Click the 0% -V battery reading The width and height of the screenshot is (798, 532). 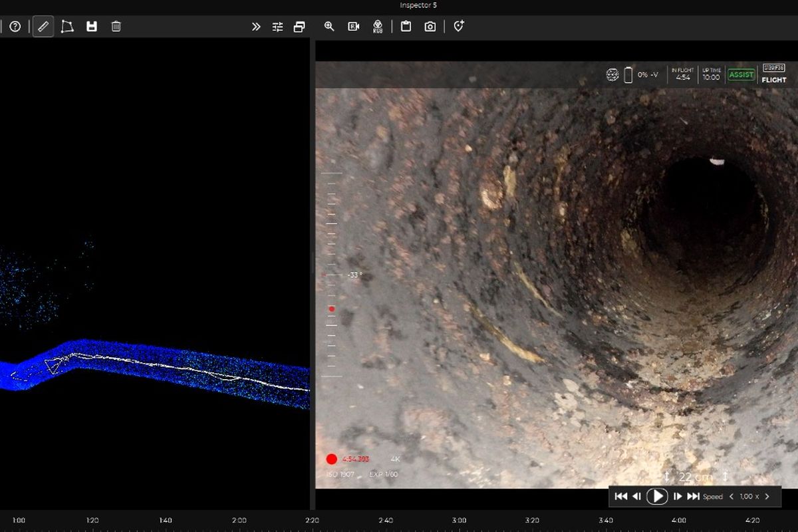[x=648, y=75]
